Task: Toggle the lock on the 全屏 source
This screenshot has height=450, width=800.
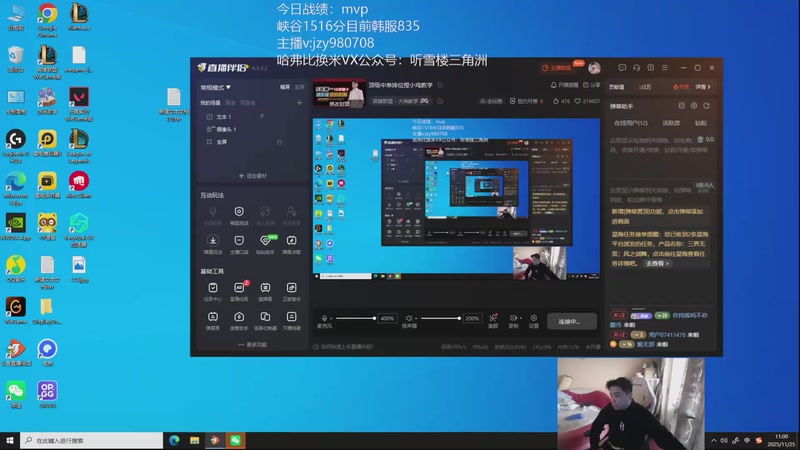Action: pos(279,142)
